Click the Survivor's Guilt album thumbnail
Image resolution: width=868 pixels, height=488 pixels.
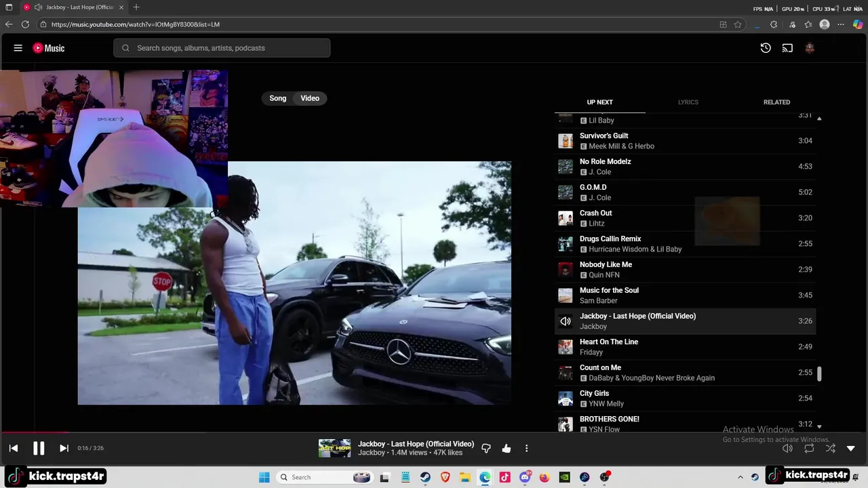coord(566,141)
